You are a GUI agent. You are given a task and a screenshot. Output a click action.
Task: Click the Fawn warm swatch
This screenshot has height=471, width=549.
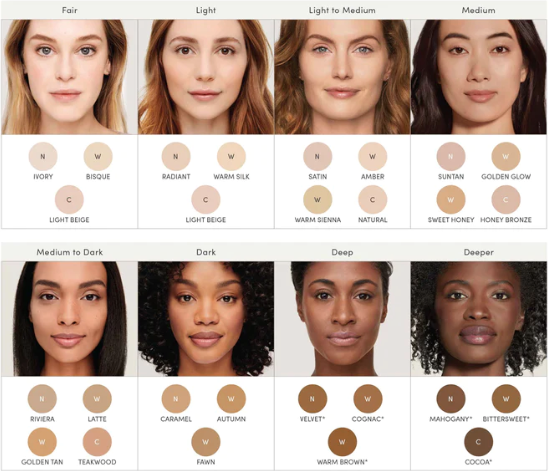click(x=206, y=442)
